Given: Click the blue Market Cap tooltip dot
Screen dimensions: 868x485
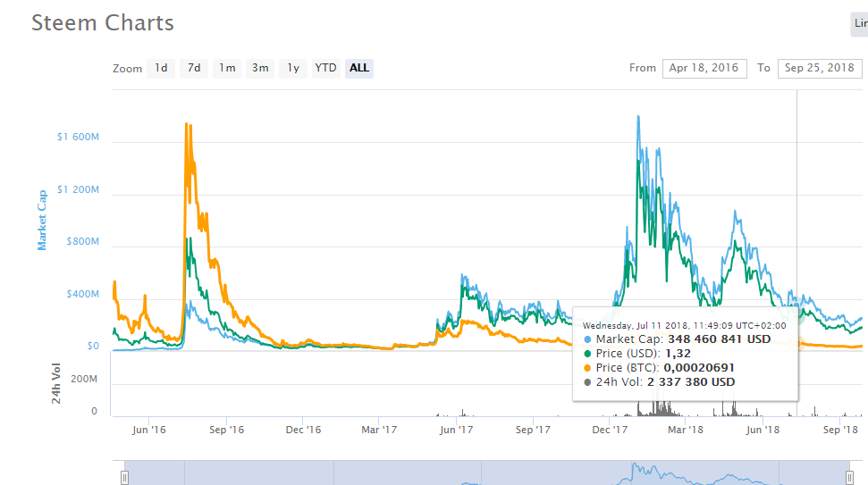Looking at the screenshot, I should (587, 339).
